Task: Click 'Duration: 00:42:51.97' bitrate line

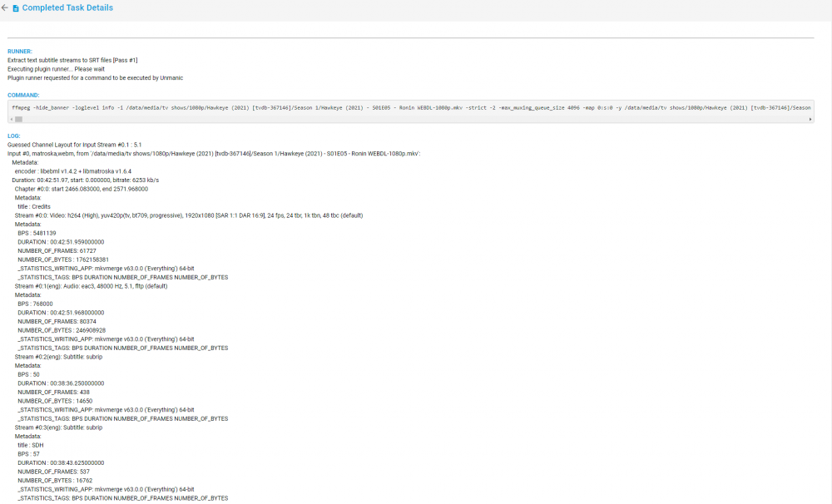Action: point(86,180)
